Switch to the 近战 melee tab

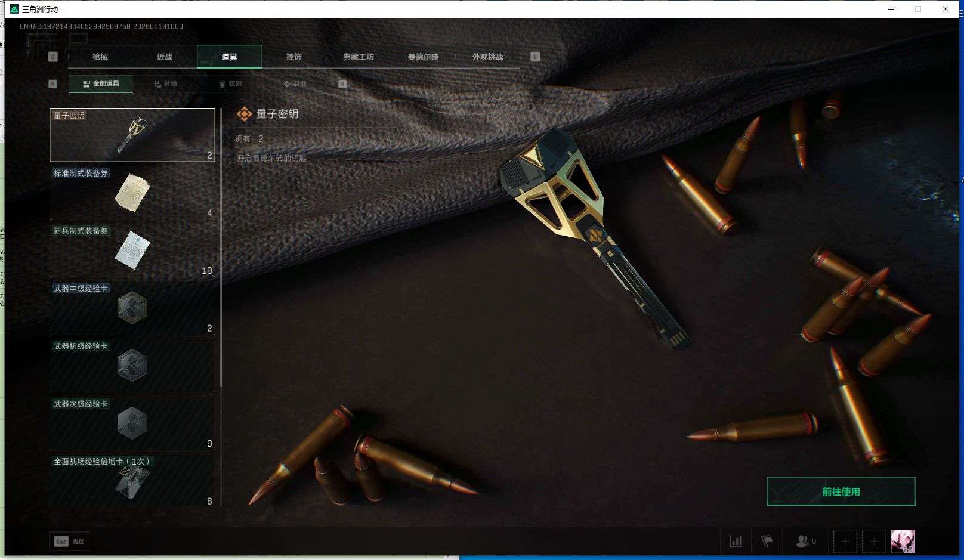coord(165,57)
